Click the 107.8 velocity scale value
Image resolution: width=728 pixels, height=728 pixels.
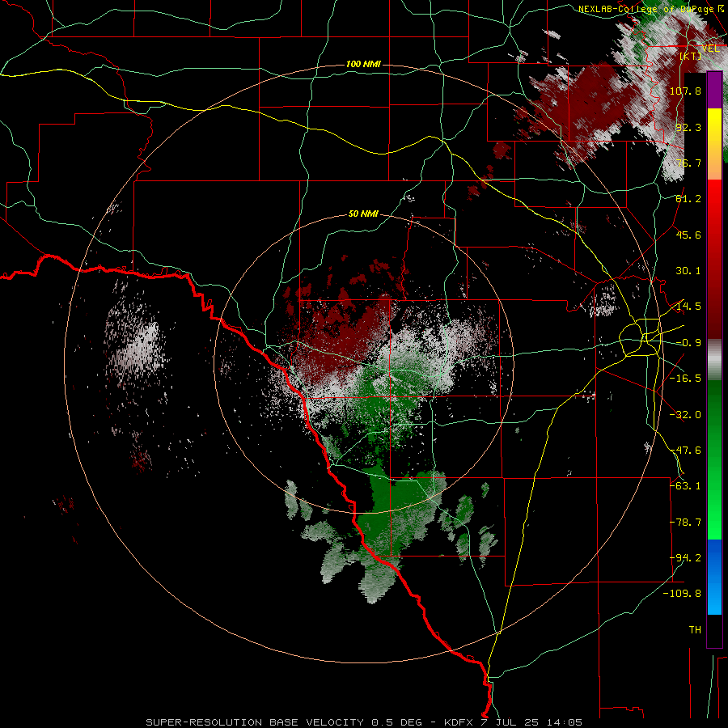[x=685, y=91]
